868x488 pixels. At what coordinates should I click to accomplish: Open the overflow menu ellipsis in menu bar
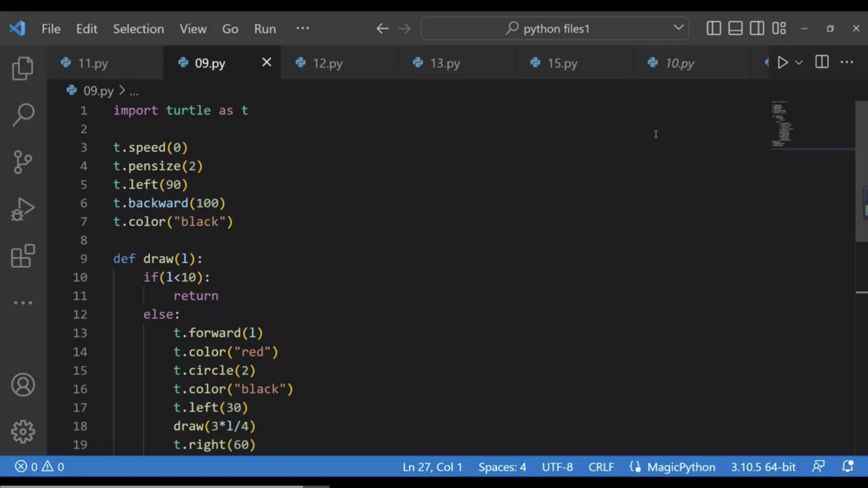(303, 28)
